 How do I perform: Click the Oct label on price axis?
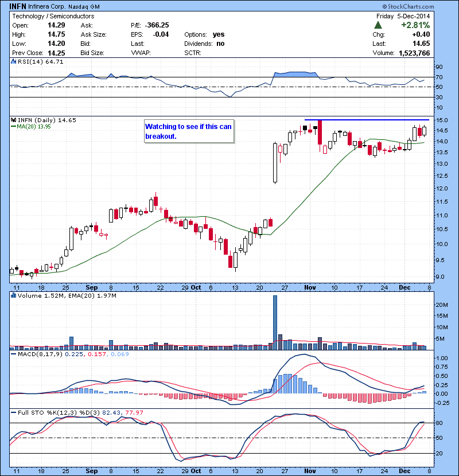click(196, 287)
